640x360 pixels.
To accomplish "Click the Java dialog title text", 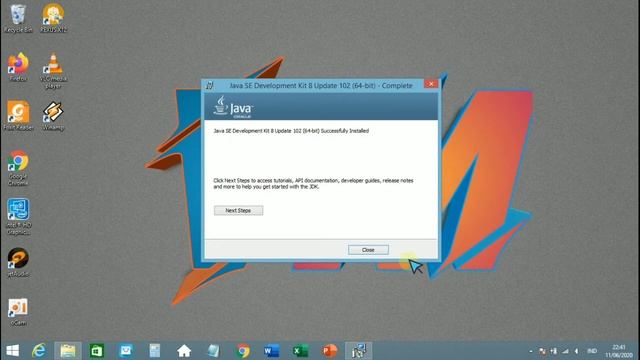I will click(x=321, y=85).
